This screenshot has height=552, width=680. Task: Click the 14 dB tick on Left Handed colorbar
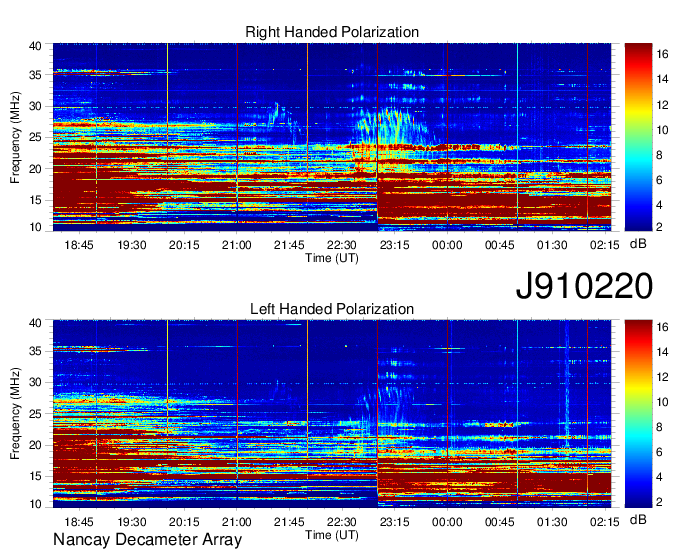pyautogui.click(x=662, y=352)
